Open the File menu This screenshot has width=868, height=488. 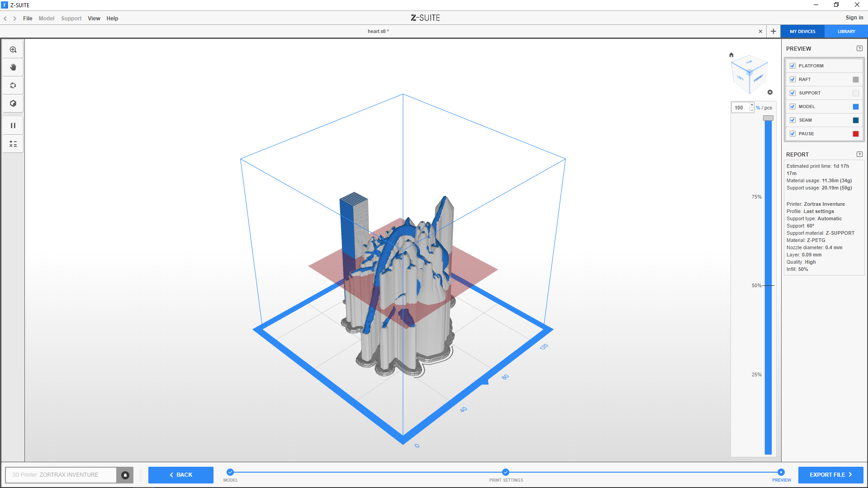pyautogui.click(x=28, y=19)
